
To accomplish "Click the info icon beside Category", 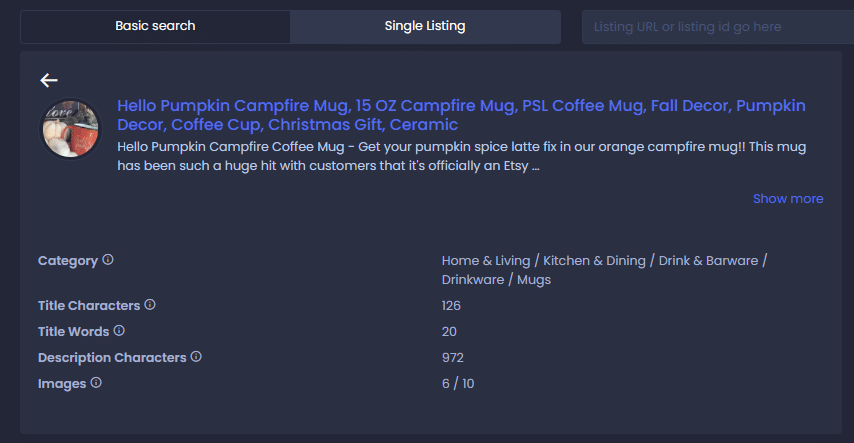I will point(108,259).
